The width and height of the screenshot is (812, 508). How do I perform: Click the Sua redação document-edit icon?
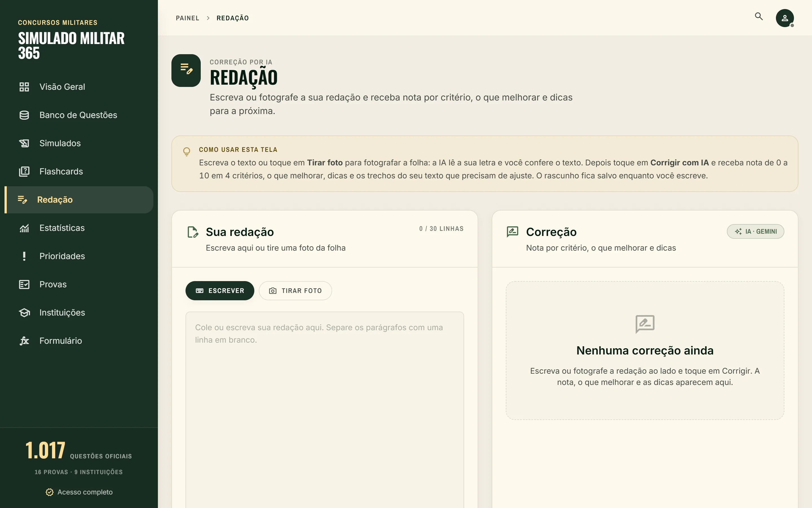[x=193, y=232]
